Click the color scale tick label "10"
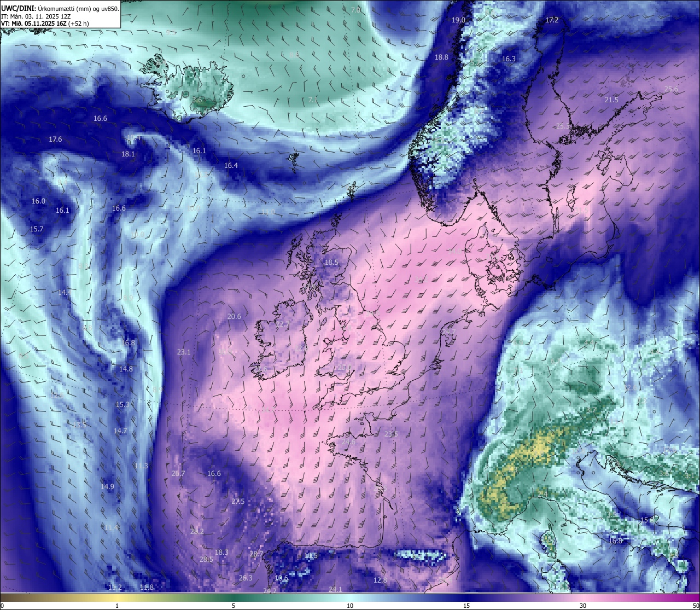The width and height of the screenshot is (700, 610). (350, 605)
